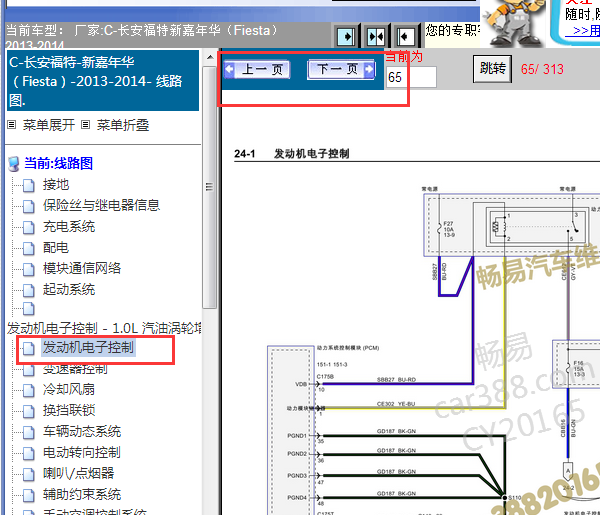Click the blue title C-长安福特-新嘉年华 线路图
Screen dimensions: 600x515
103,81
